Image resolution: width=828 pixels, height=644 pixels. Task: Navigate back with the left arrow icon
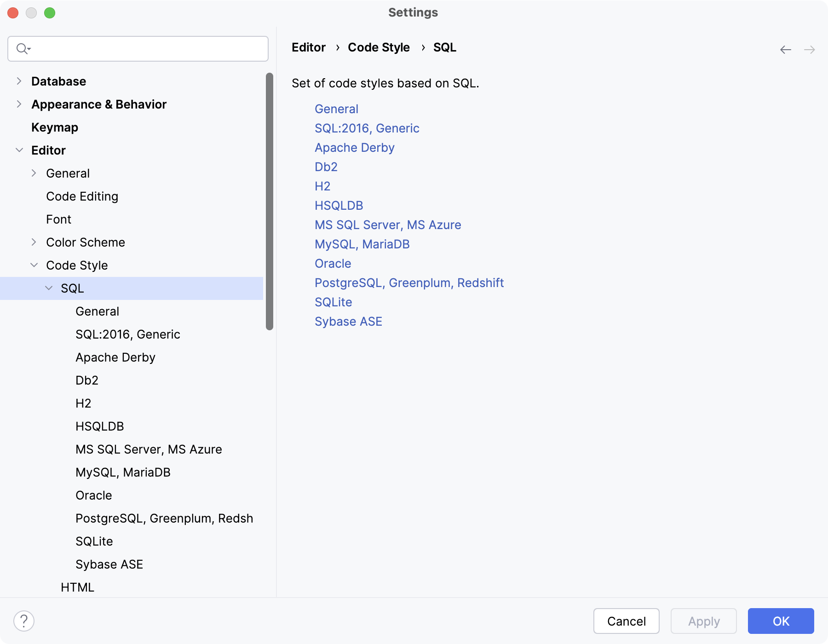click(x=785, y=49)
